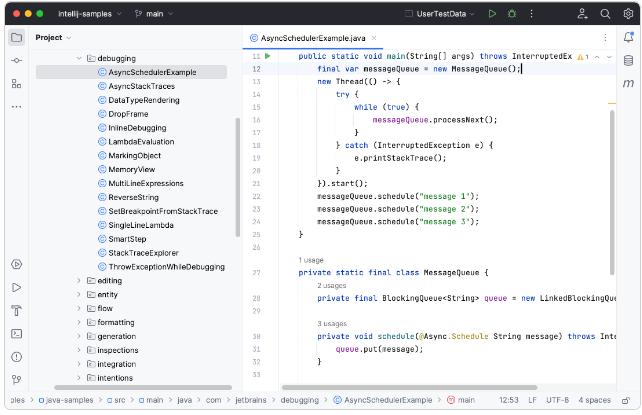The width and height of the screenshot is (642, 415).
Task: Open UserTestData run configuration dropdown
Action: pyautogui.click(x=440, y=14)
